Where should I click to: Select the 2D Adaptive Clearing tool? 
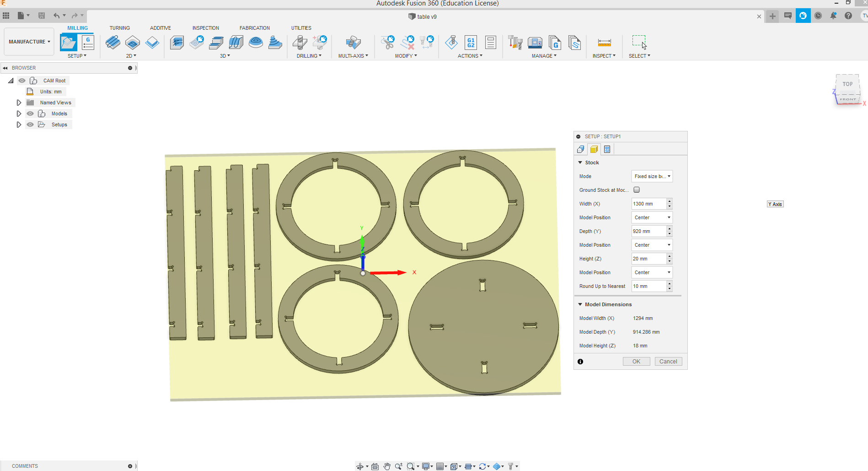click(113, 43)
